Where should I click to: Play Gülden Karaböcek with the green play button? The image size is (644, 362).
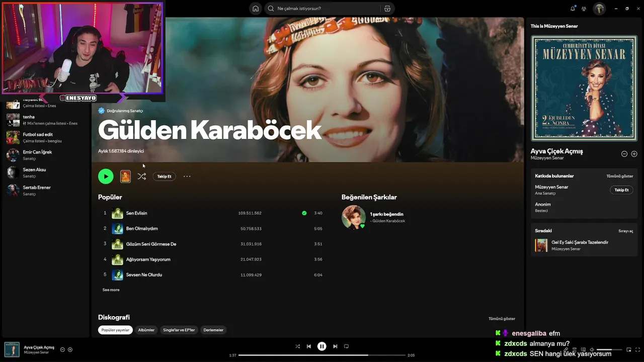(106, 176)
